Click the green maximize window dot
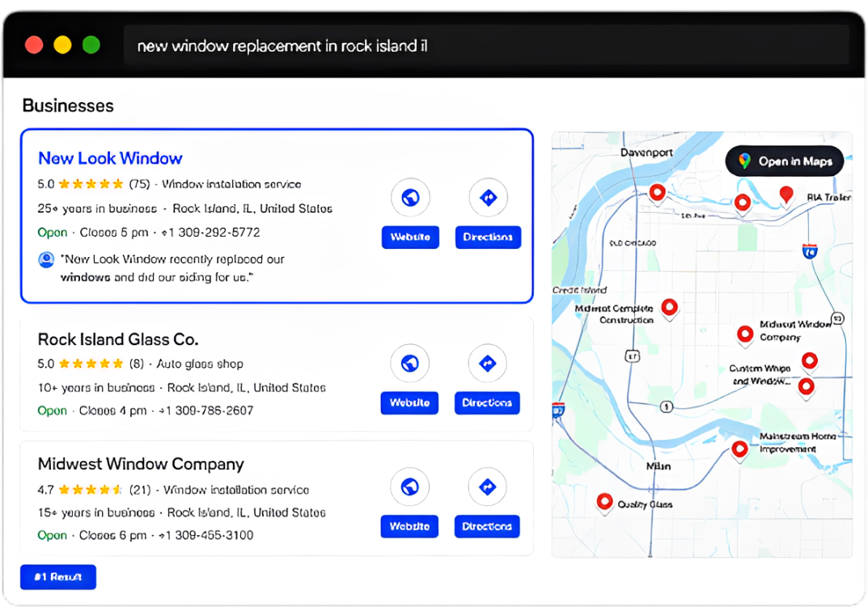 point(91,44)
